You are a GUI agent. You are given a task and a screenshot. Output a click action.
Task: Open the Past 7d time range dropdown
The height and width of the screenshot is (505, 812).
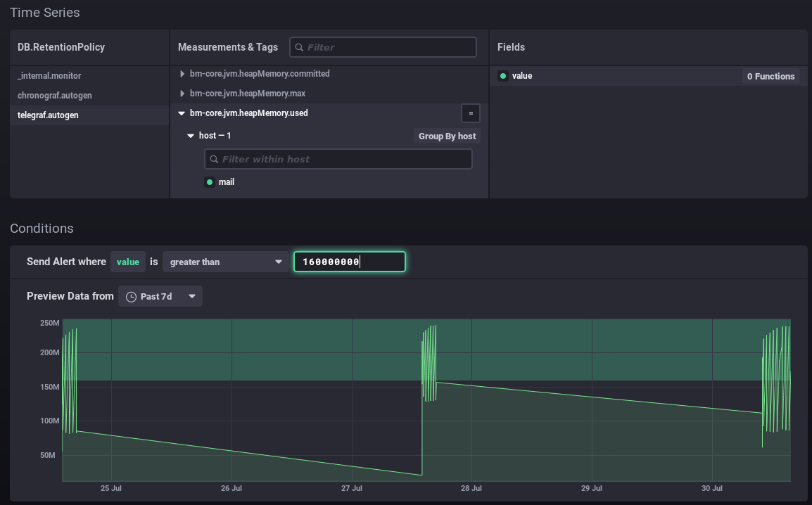click(160, 297)
